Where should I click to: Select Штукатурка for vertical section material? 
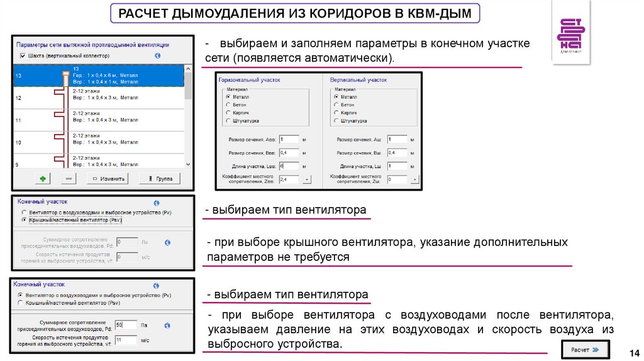[336, 121]
